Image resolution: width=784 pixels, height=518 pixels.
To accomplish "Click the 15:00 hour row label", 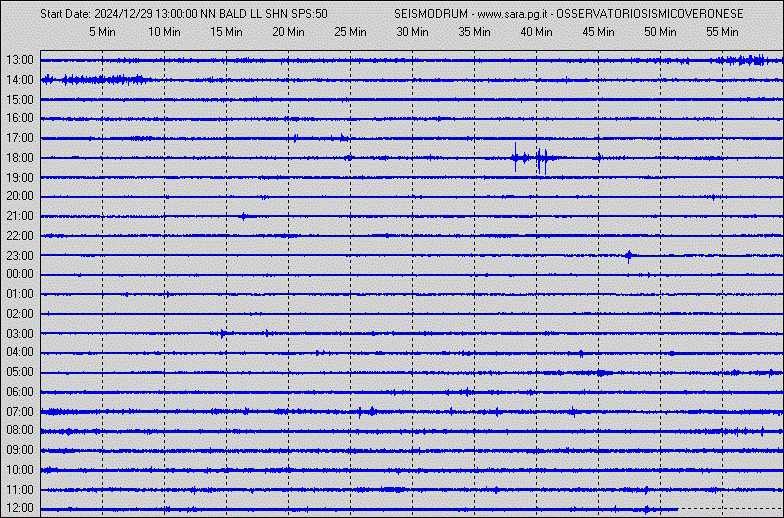I will point(20,100).
